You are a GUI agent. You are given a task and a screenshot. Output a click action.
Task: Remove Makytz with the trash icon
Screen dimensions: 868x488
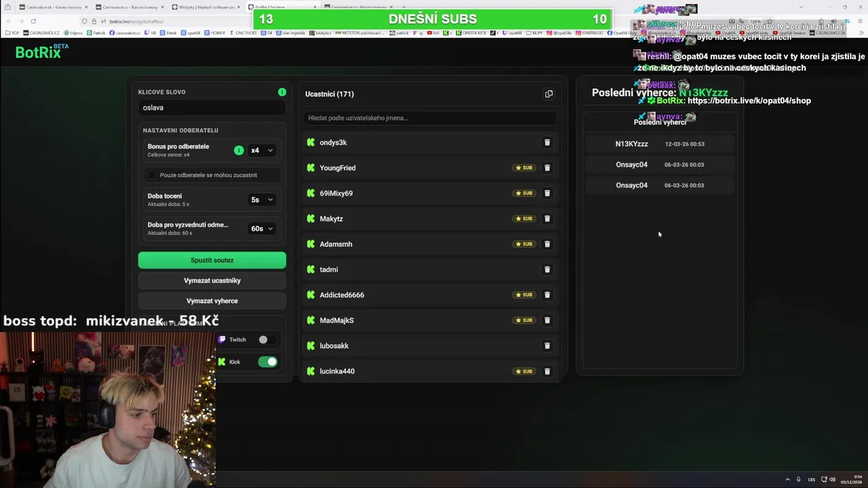coord(547,219)
